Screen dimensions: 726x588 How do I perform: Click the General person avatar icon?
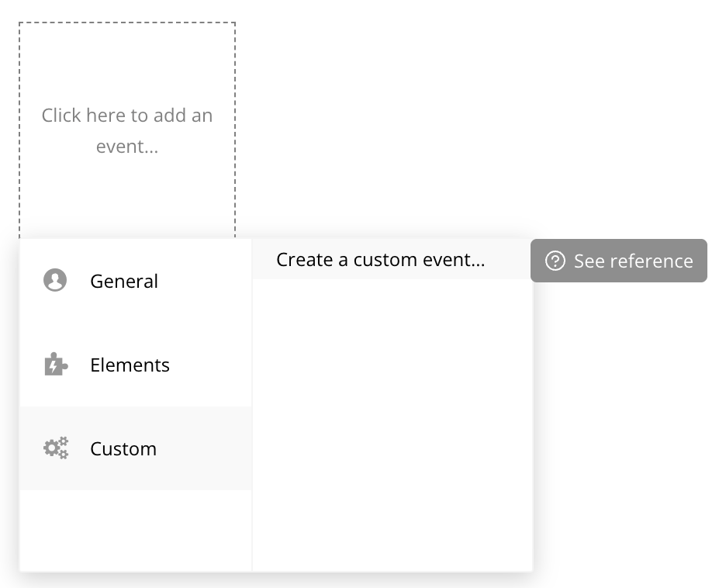coord(55,280)
